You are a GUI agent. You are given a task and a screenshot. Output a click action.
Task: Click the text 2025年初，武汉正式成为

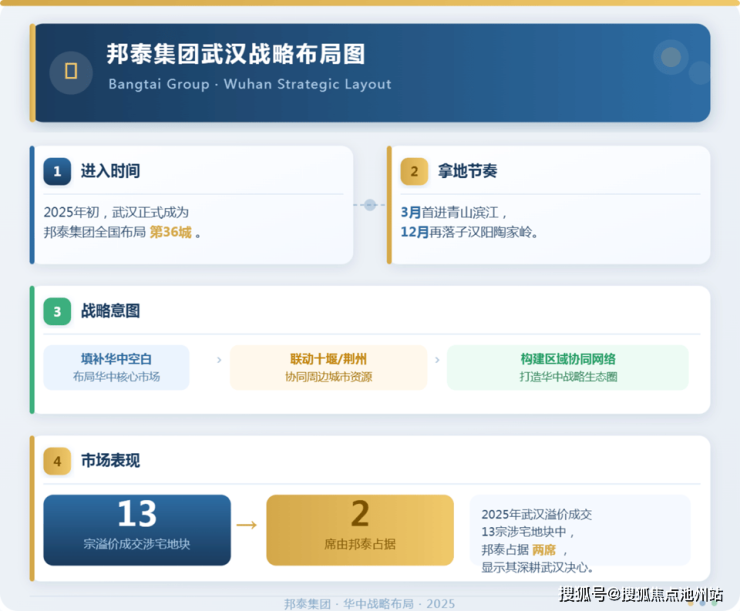coord(116,212)
